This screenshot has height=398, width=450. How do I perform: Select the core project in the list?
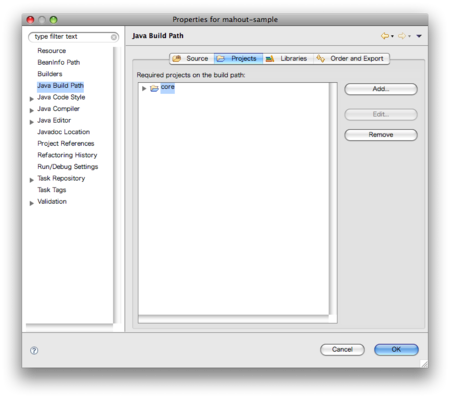(x=168, y=87)
